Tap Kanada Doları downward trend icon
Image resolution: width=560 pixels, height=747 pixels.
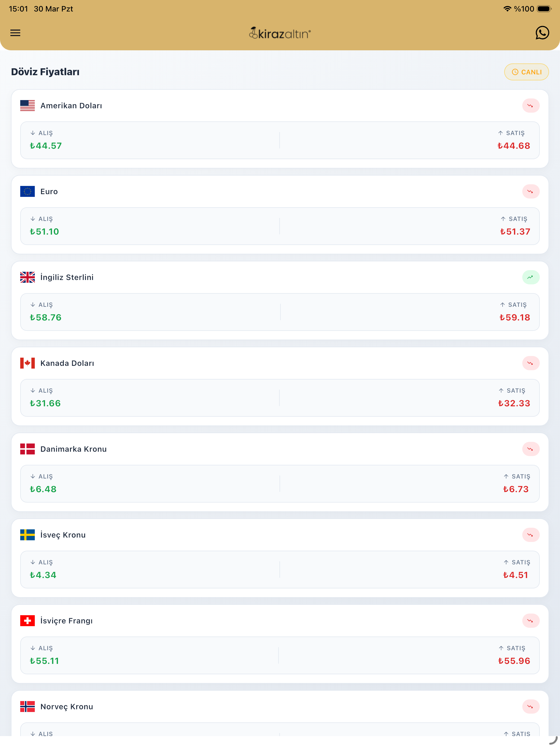coord(530,363)
